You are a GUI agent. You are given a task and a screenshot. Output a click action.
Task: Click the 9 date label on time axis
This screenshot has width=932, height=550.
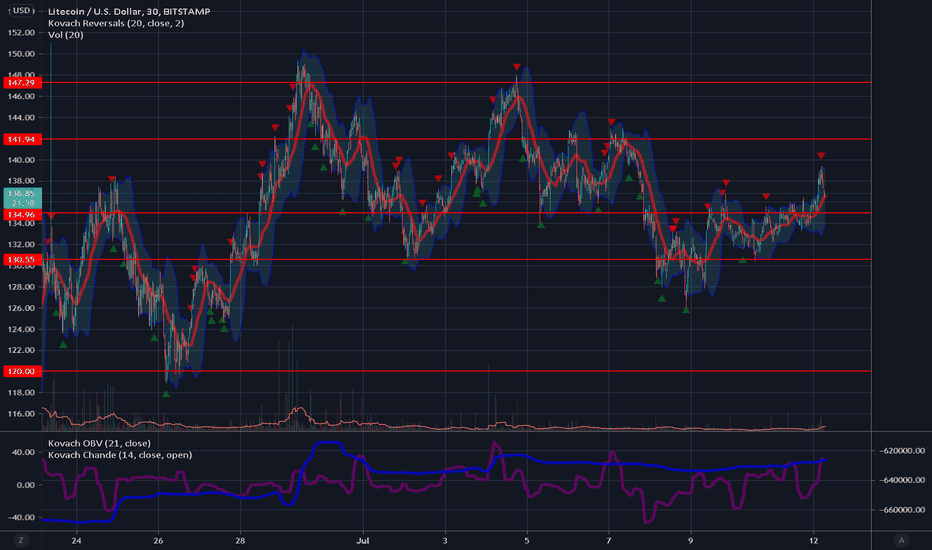691,540
